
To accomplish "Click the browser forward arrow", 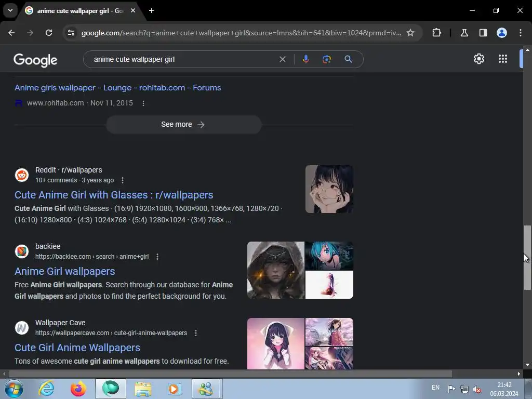I will pos(30,33).
